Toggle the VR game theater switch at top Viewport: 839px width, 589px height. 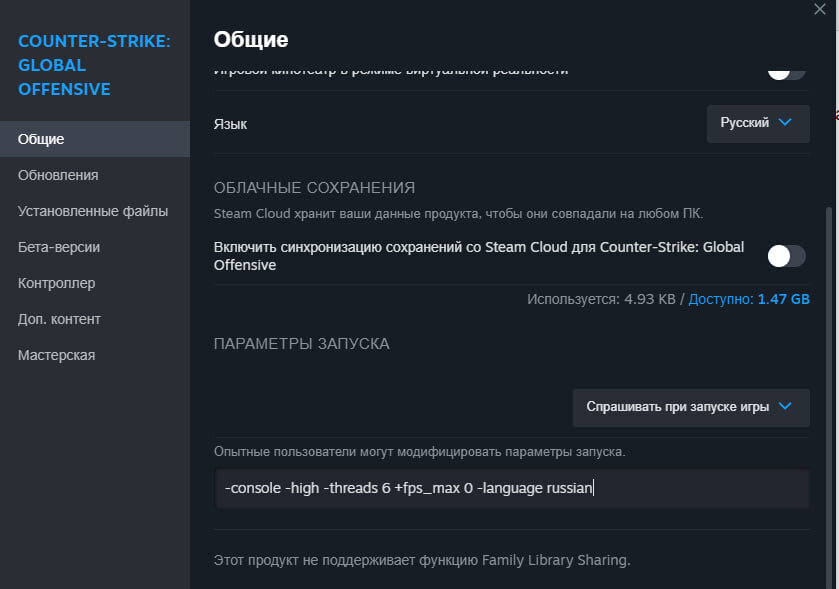786,73
